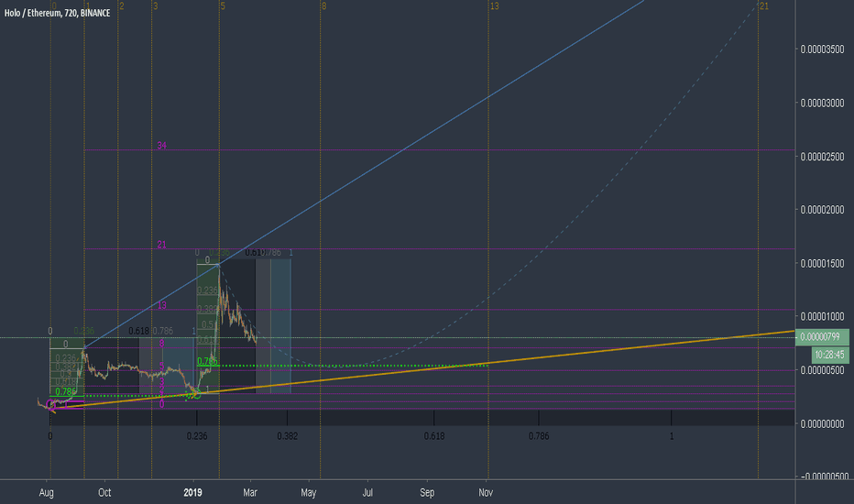Select the 0.00000500 price axis label

[822, 370]
